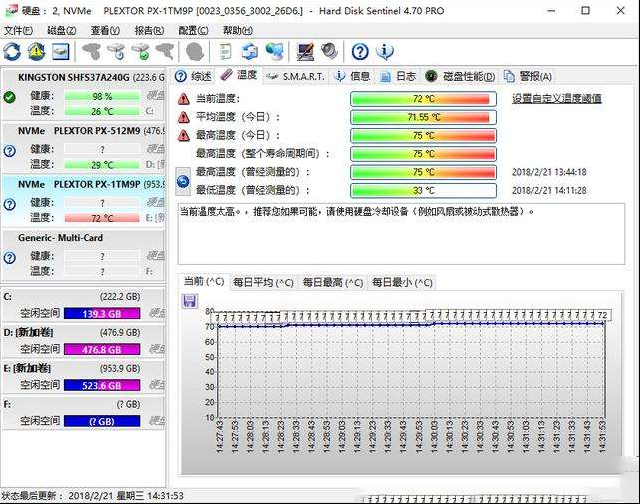The height and width of the screenshot is (504, 640).
Task: Click the current temperature red warning icon
Action: [184, 99]
